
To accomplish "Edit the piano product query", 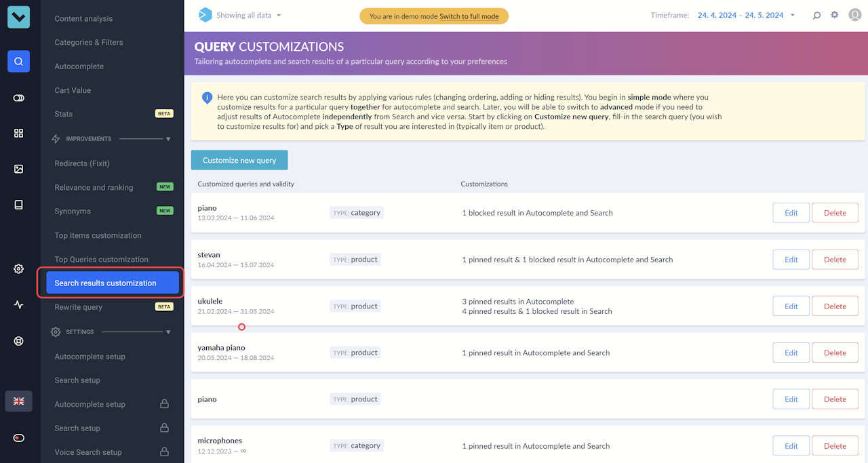I will (791, 399).
